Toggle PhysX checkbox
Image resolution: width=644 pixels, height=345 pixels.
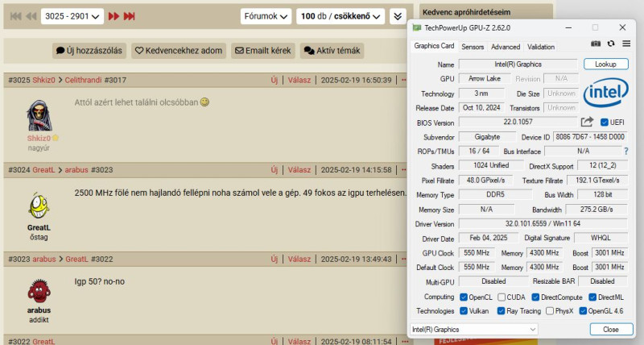click(550, 311)
